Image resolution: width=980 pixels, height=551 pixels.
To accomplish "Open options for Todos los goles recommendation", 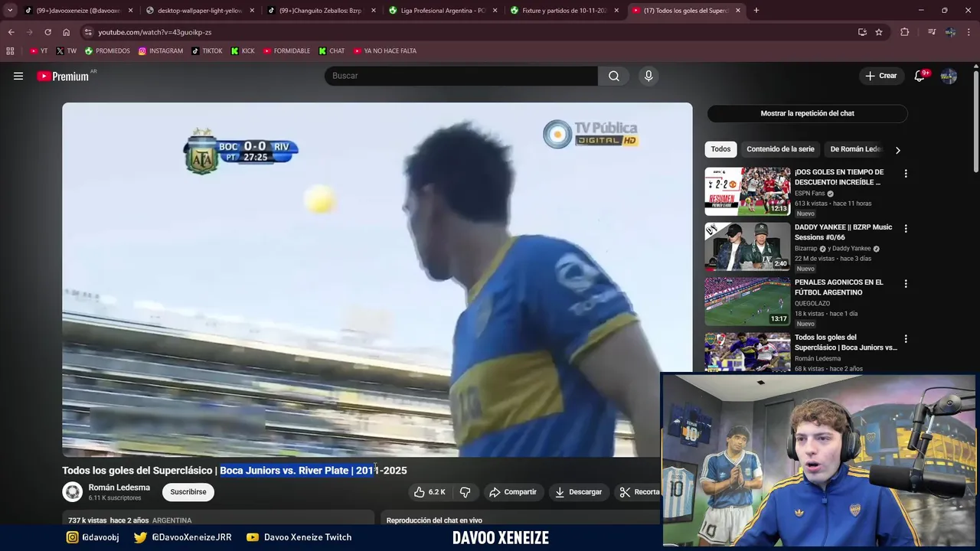I will pos(906,339).
